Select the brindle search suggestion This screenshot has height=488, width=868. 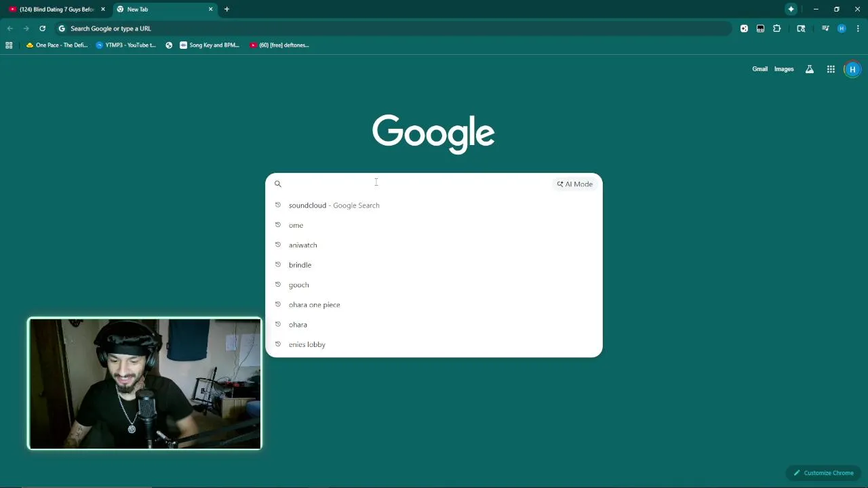tap(433, 265)
